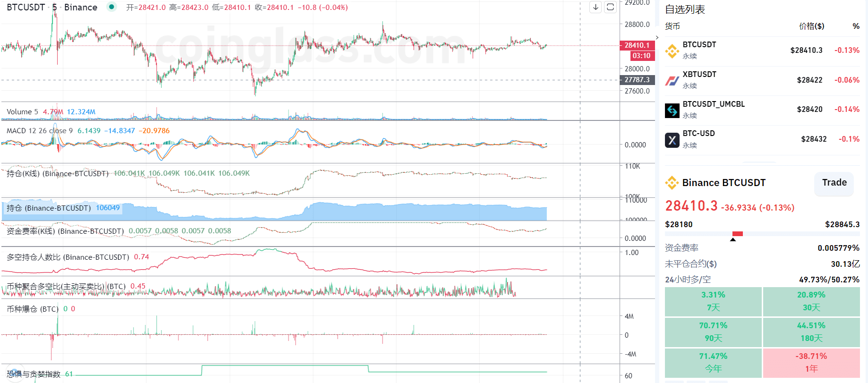The image size is (868, 383).
Task: Open the BTCUSDT symbol search
Action: click(26, 7)
